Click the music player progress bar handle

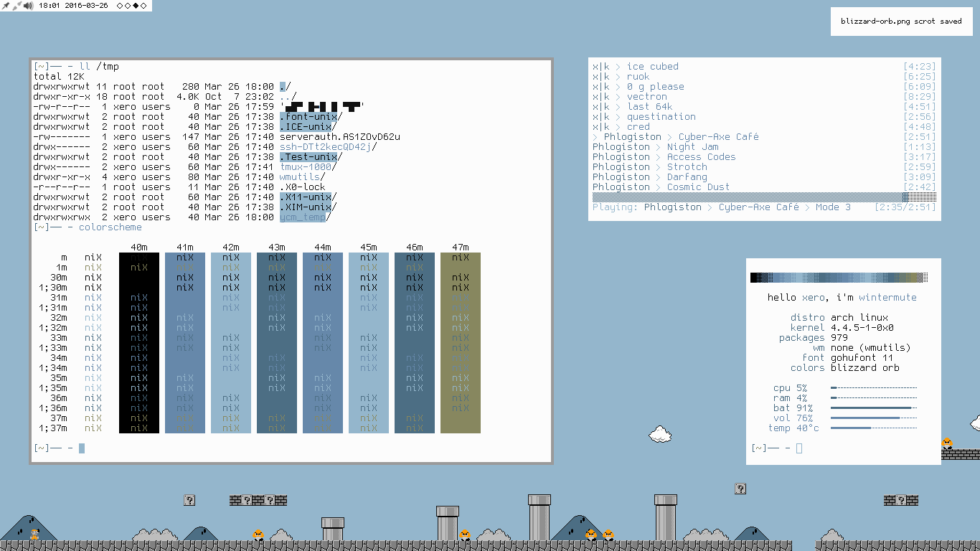[x=905, y=197]
